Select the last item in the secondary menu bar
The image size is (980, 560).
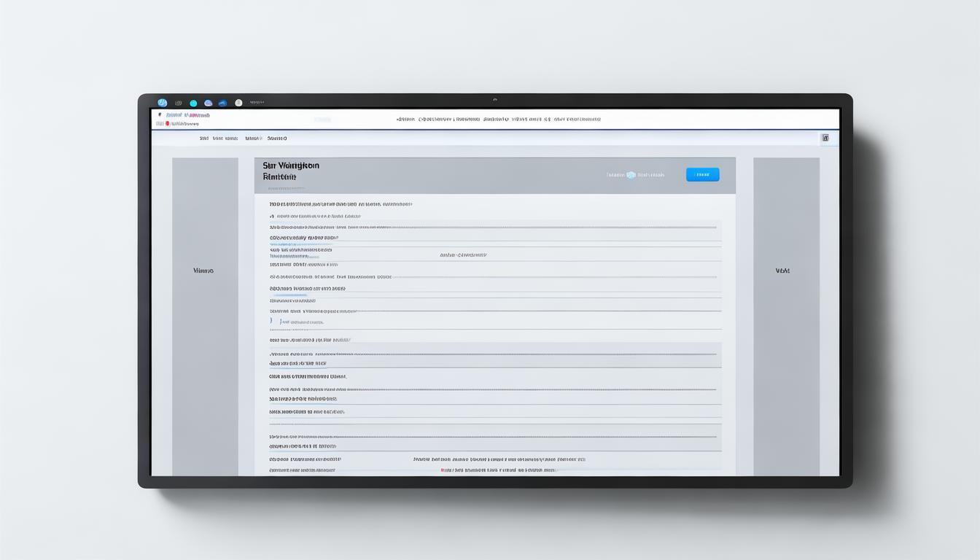pyautogui.click(x=277, y=138)
